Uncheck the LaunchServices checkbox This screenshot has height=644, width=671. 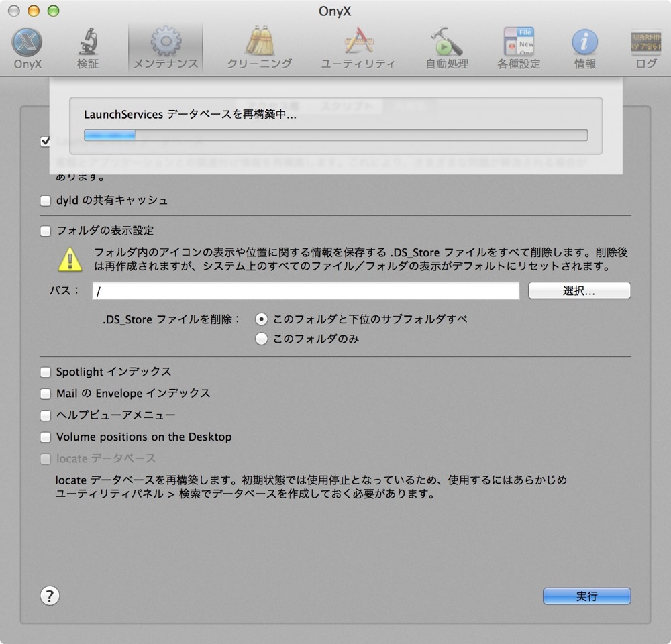(x=46, y=141)
